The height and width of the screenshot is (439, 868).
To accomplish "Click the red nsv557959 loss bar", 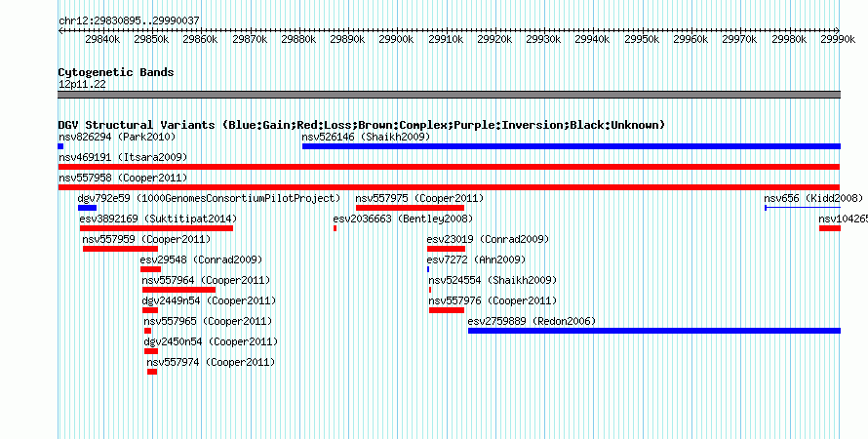I will (120, 249).
